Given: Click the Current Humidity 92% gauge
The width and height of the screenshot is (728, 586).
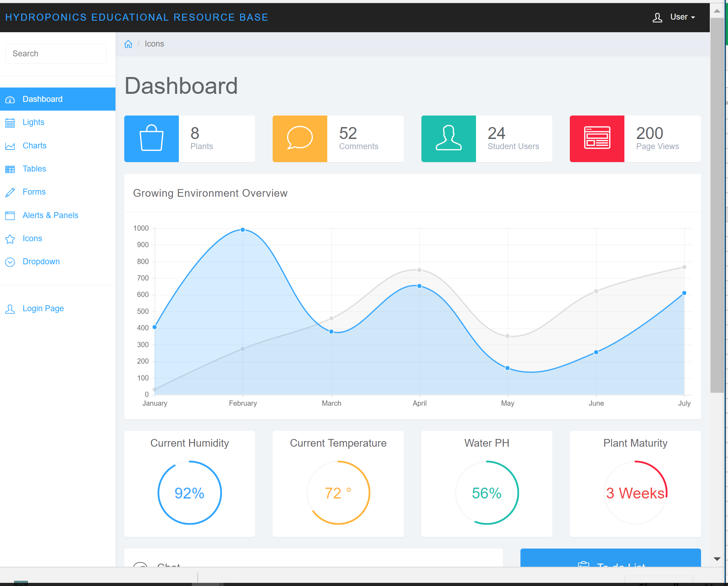Looking at the screenshot, I should tap(189, 493).
